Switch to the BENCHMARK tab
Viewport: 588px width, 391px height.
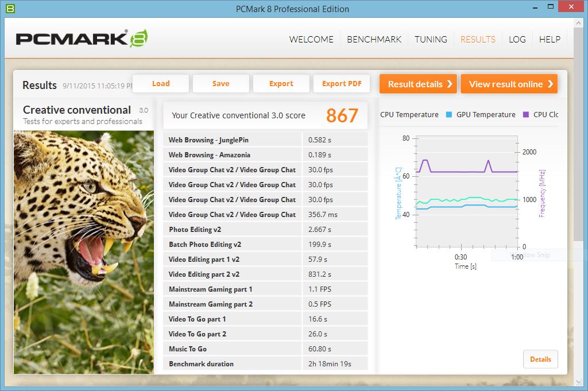(x=374, y=40)
